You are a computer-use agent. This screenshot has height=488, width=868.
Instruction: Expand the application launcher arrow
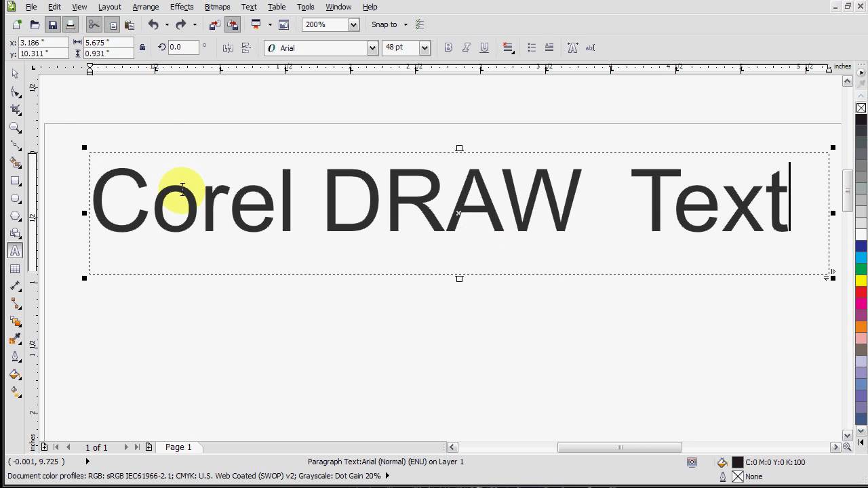pos(270,25)
